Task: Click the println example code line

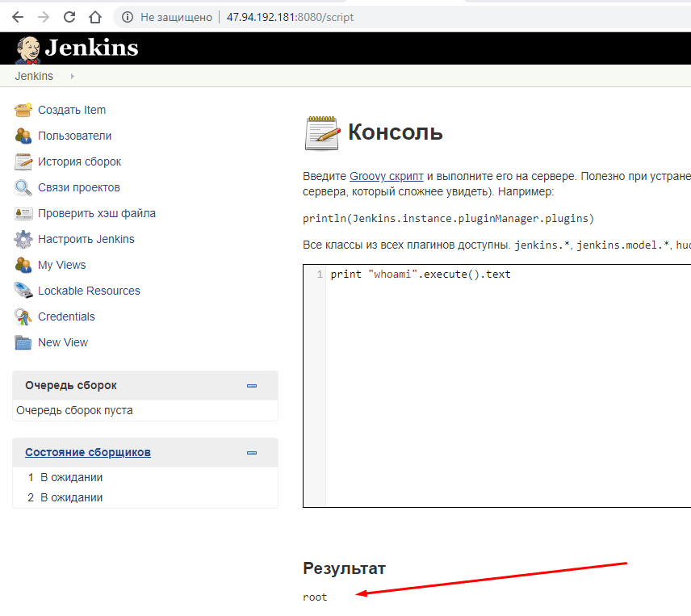Action: tap(448, 219)
